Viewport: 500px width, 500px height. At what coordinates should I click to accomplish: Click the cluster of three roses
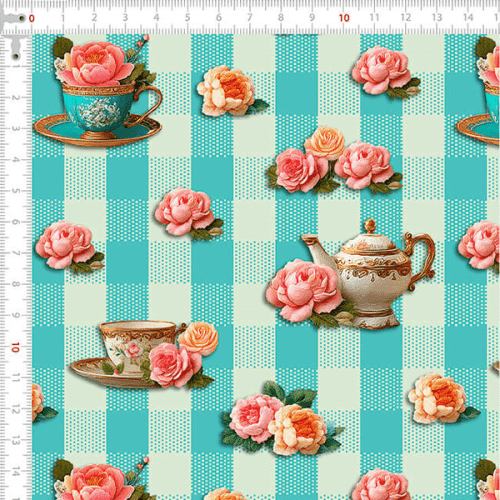334,161
